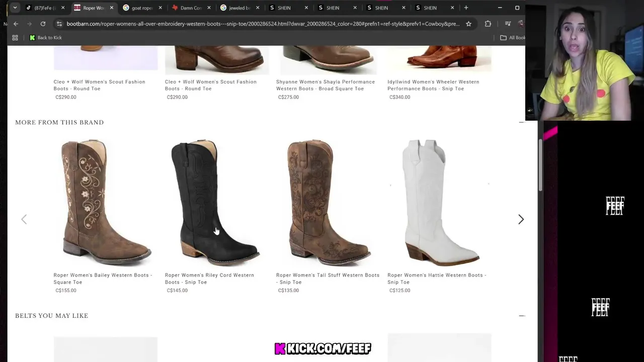Click the C$125.00 price

coord(399,291)
